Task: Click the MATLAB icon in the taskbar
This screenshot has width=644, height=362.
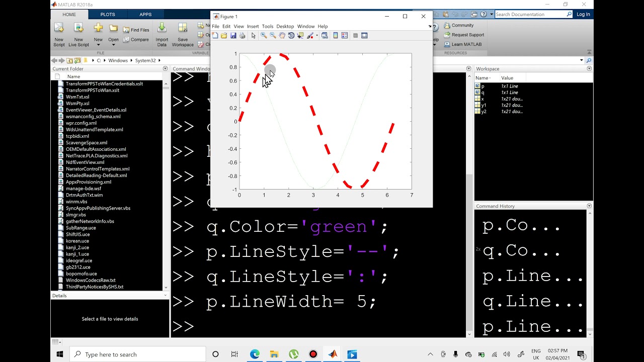Action: coord(333,354)
